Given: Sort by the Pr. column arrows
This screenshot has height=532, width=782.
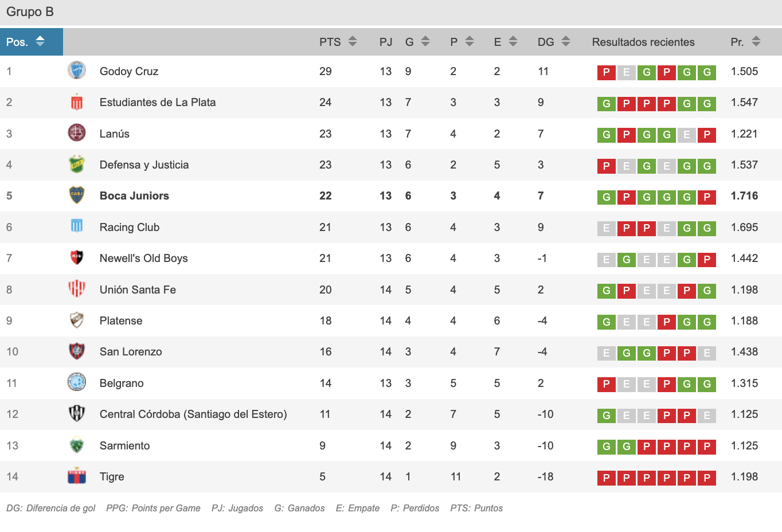Looking at the screenshot, I should point(756,41).
